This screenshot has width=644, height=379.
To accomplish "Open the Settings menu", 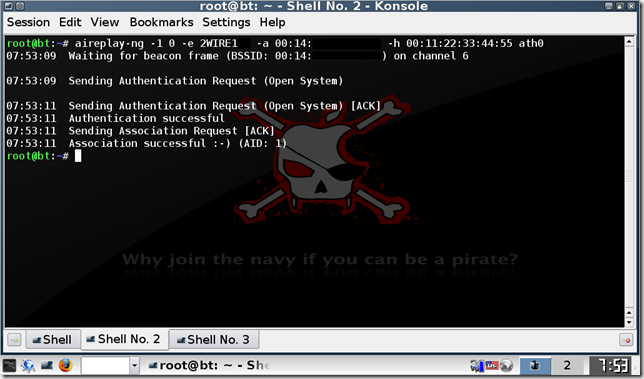I will pyautogui.click(x=226, y=22).
